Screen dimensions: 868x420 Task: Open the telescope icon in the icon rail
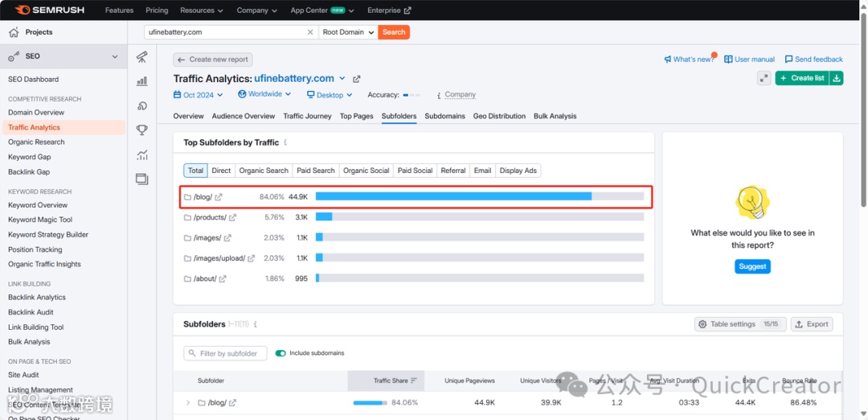pyautogui.click(x=142, y=56)
